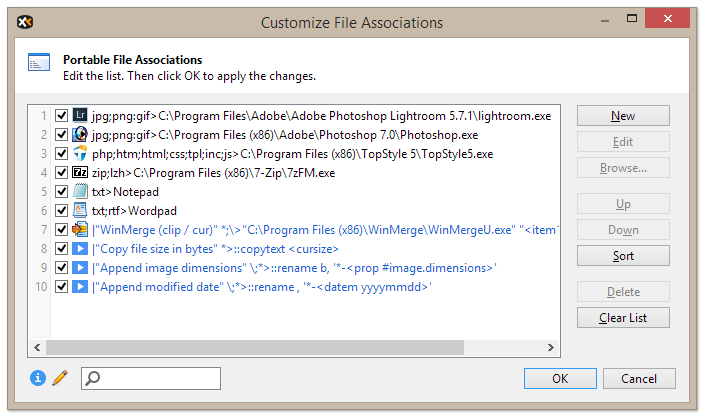The image size is (704, 417).
Task: Click the 7-Zip icon in row 4
Action: (81, 173)
